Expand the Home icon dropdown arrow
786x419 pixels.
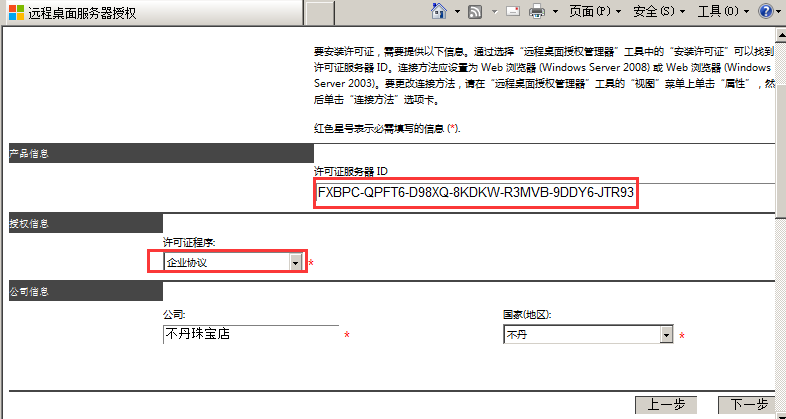[x=457, y=12]
